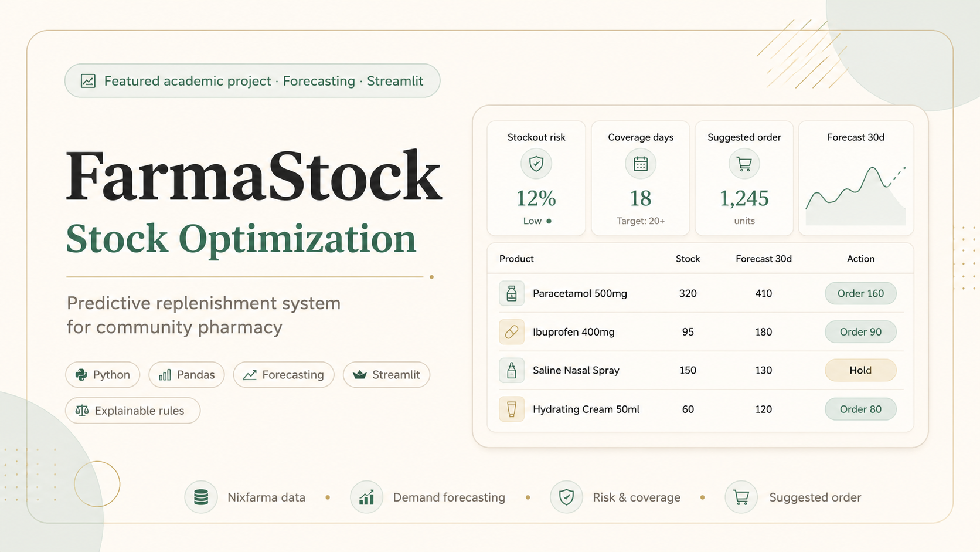Click the Order 160 button for Paracetamol
This screenshot has width=980, height=552.
(860, 293)
